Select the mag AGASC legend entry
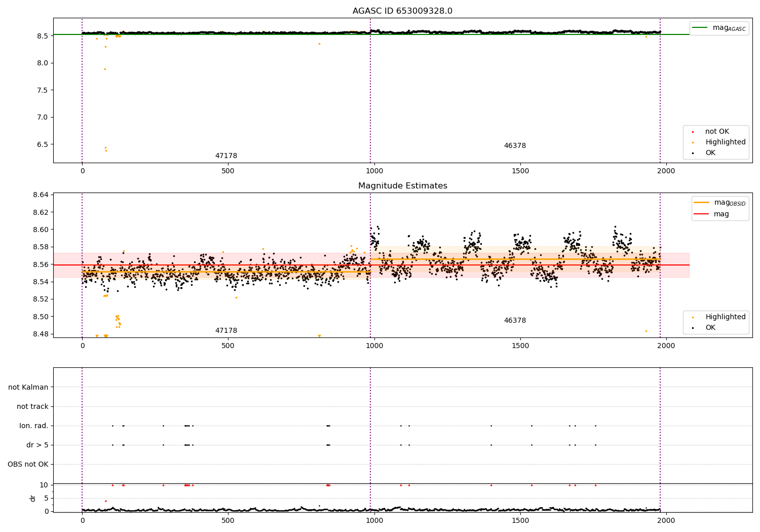The image size is (760, 532). click(x=719, y=28)
